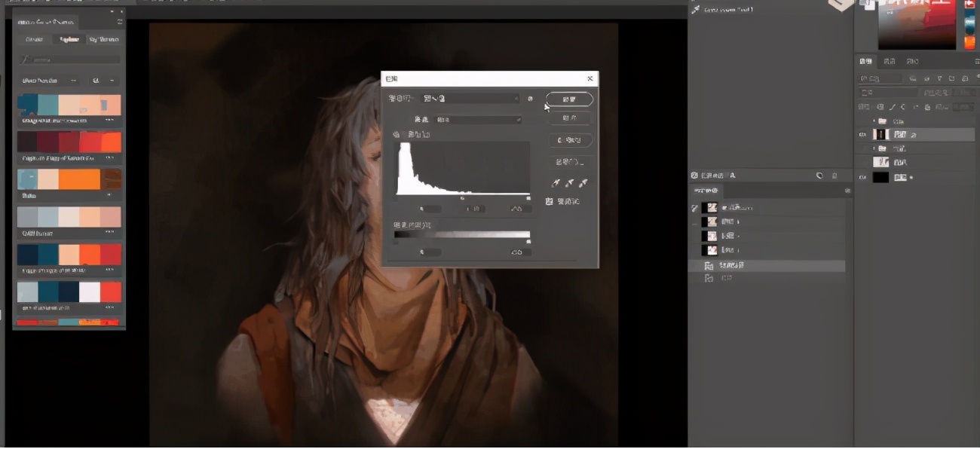980x449 pixels.
Task: Pick the white point eyedropper in Levels
Action: [583, 183]
